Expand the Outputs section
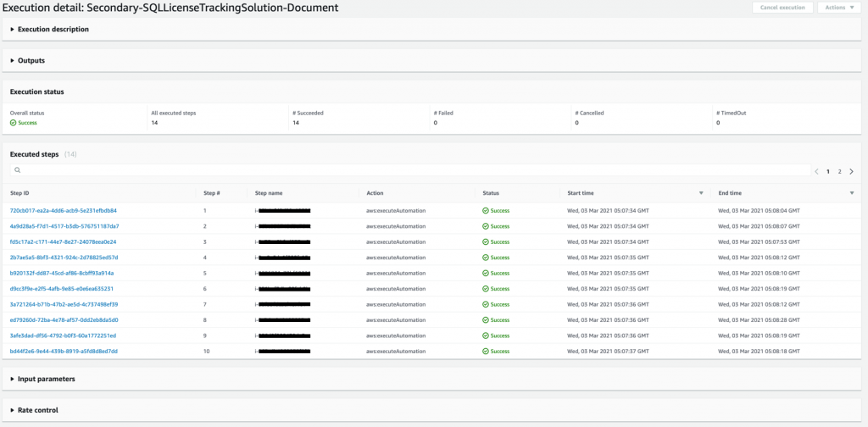Screen dimensions: 868x427 point(28,60)
